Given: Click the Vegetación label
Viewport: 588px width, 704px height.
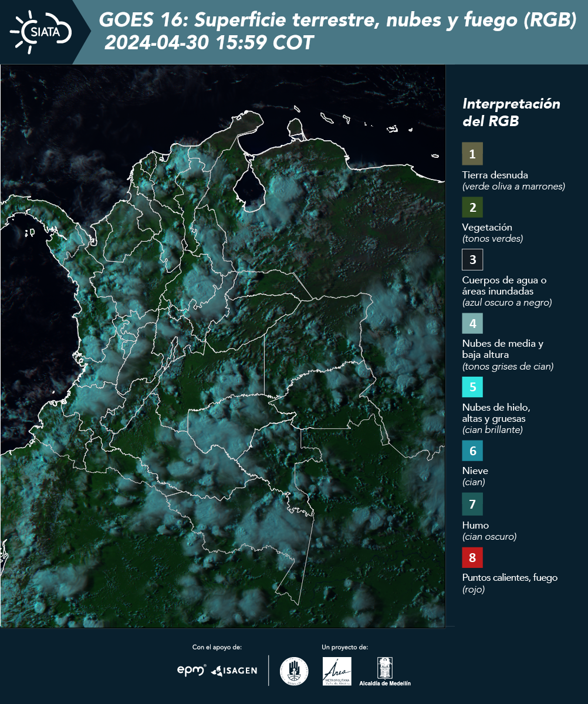Looking at the screenshot, I should pyautogui.click(x=487, y=228).
